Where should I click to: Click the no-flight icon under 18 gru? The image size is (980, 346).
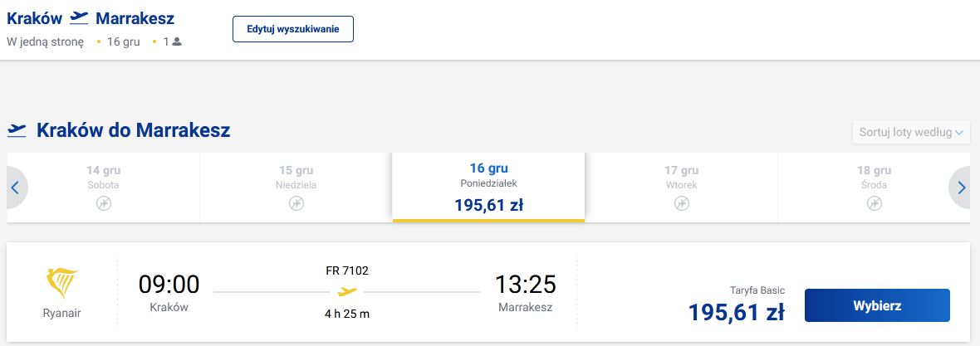874,203
